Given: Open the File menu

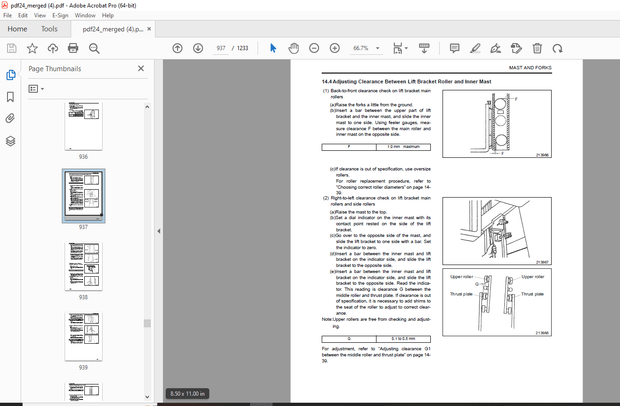Looking at the screenshot, I should point(8,15).
